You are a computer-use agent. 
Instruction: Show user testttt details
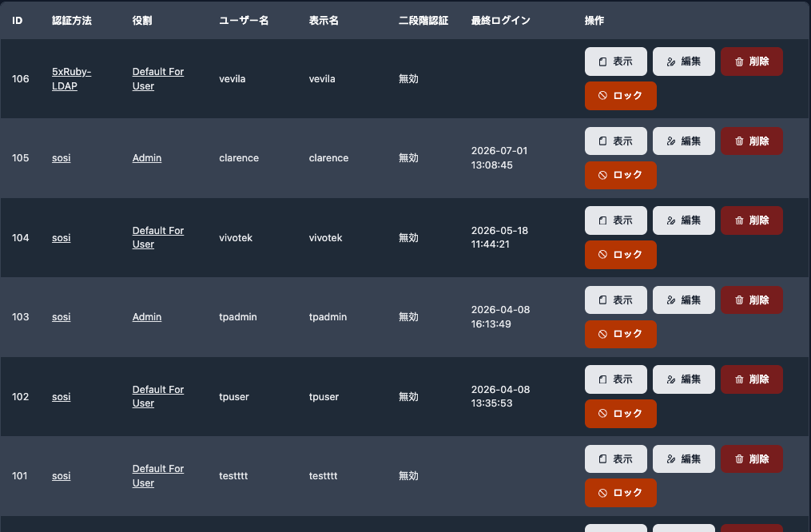pos(615,459)
